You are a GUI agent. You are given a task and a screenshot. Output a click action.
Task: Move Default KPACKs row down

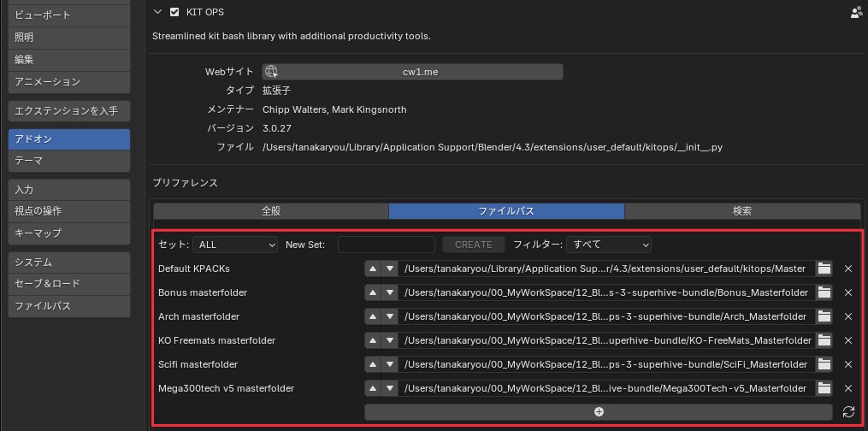pos(390,269)
